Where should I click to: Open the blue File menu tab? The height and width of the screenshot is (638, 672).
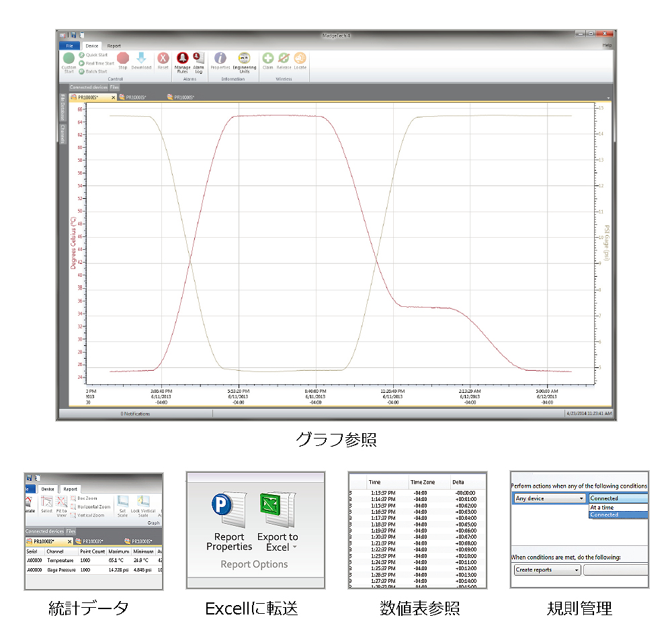coord(69,46)
